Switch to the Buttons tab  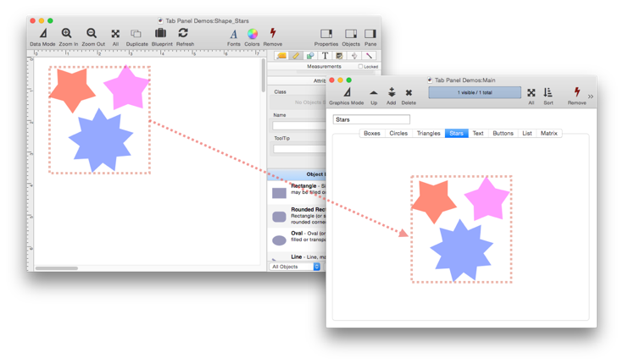[x=503, y=134]
